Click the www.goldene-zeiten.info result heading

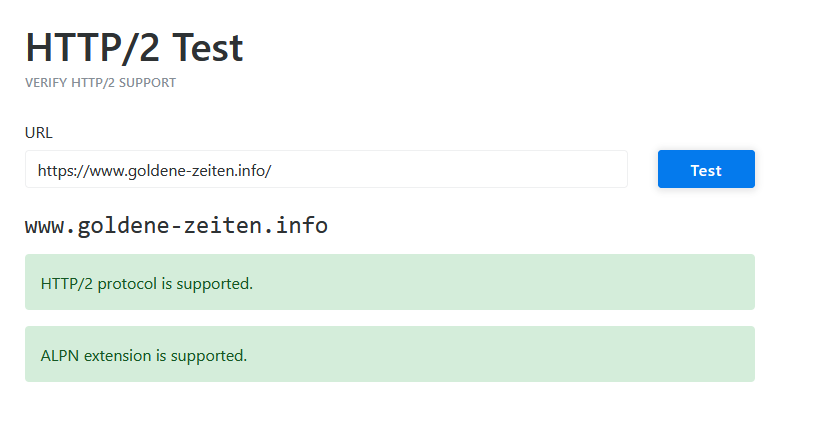176,226
